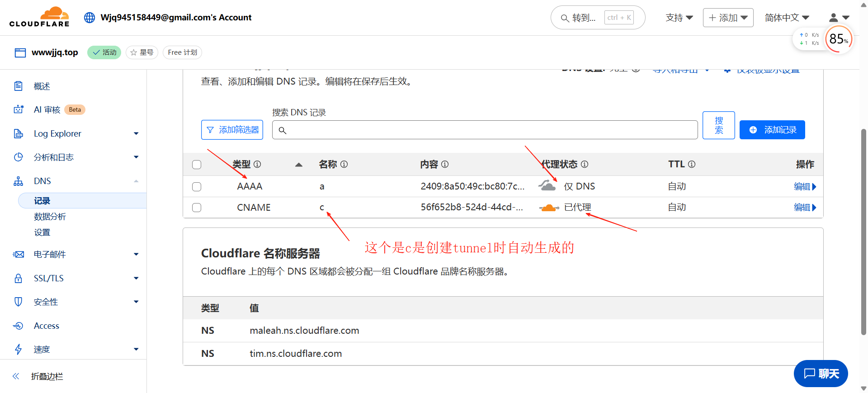Click the globe icon beside account name
The image size is (868, 393).
point(90,18)
